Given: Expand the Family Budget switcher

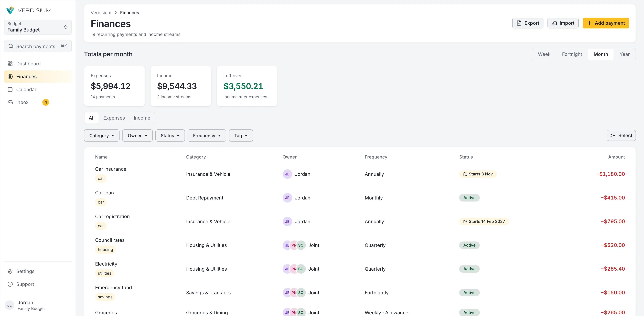Looking at the screenshot, I should point(38,27).
